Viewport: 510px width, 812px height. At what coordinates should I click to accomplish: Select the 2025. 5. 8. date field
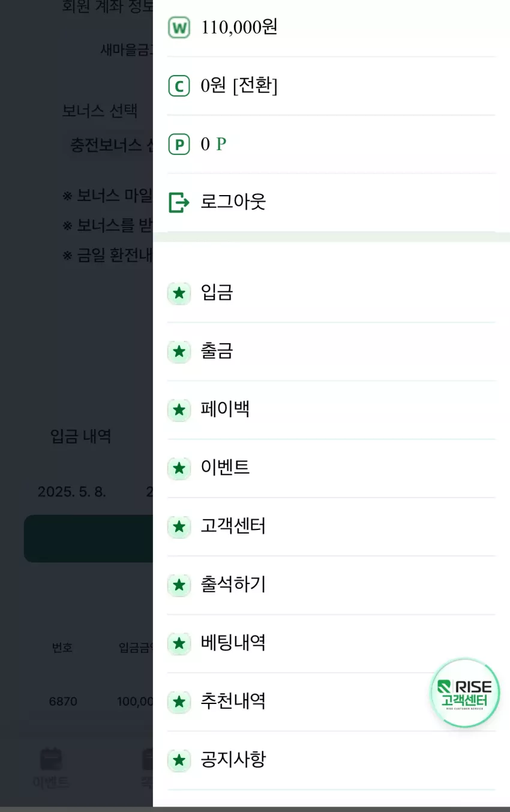[x=72, y=492]
